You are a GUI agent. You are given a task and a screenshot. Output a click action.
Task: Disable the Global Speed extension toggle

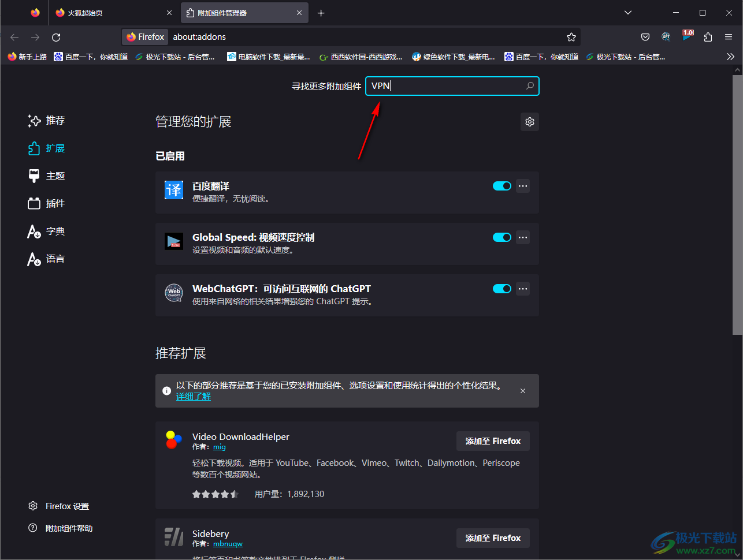502,237
